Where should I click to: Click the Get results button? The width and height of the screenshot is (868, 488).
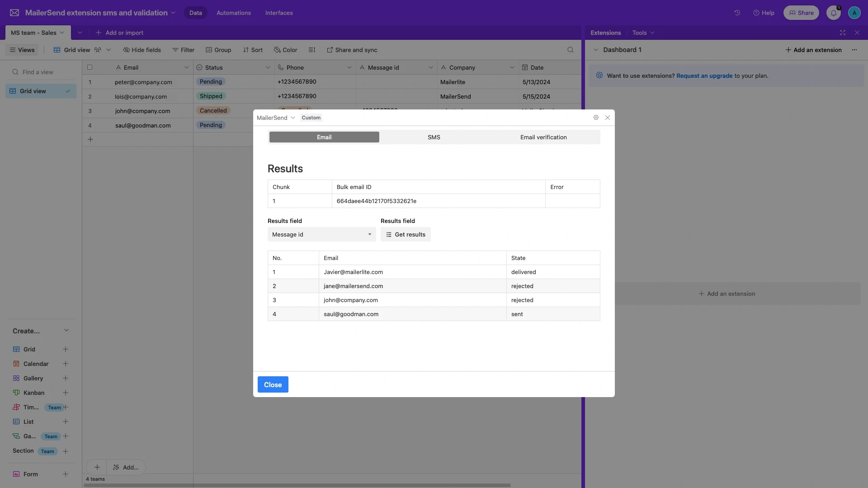(x=406, y=234)
